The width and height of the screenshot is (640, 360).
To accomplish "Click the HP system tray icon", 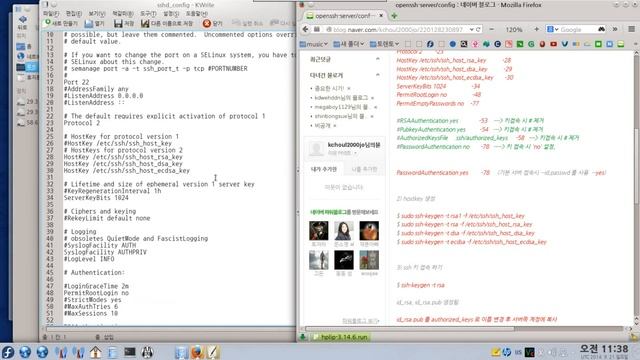I will (x=507, y=352).
